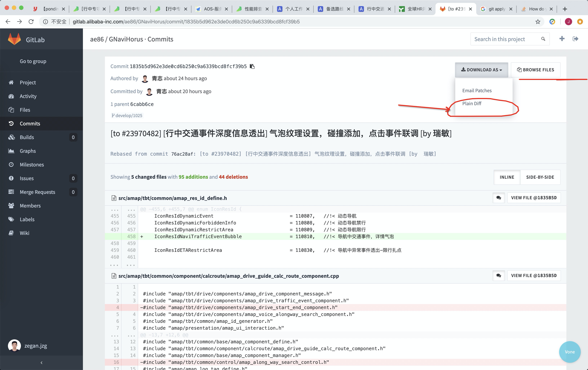Open the DOWNLOAD AS dropdown

(x=481, y=70)
